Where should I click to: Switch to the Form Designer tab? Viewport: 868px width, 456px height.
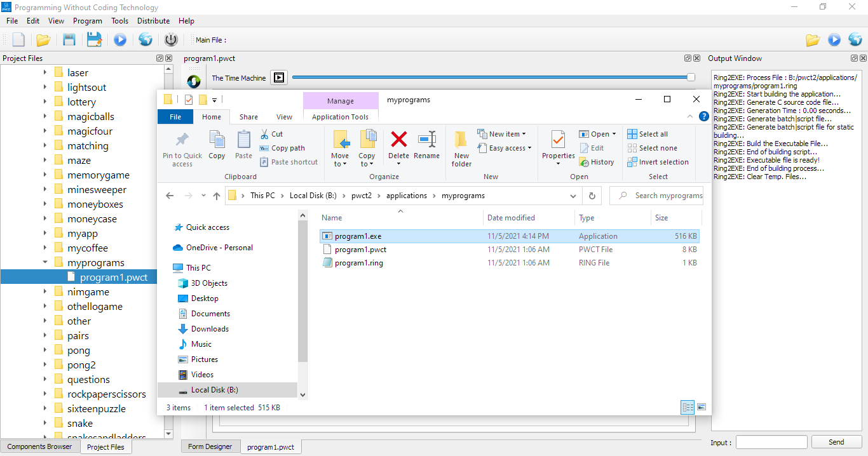[x=210, y=446]
